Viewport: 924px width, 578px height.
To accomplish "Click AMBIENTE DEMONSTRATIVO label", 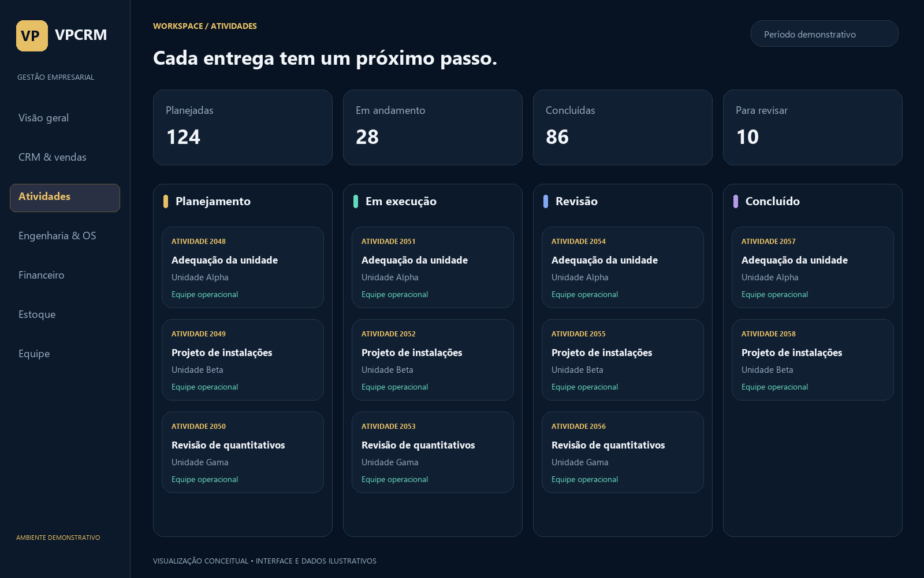I will pyautogui.click(x=58, y=538).
